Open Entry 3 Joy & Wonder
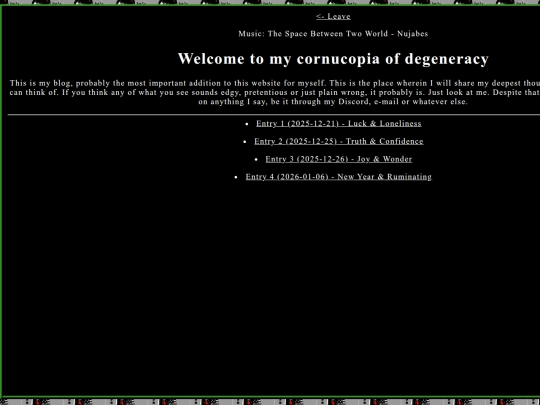The height and width of the screenshot is (405, 540). pos(339,159)
